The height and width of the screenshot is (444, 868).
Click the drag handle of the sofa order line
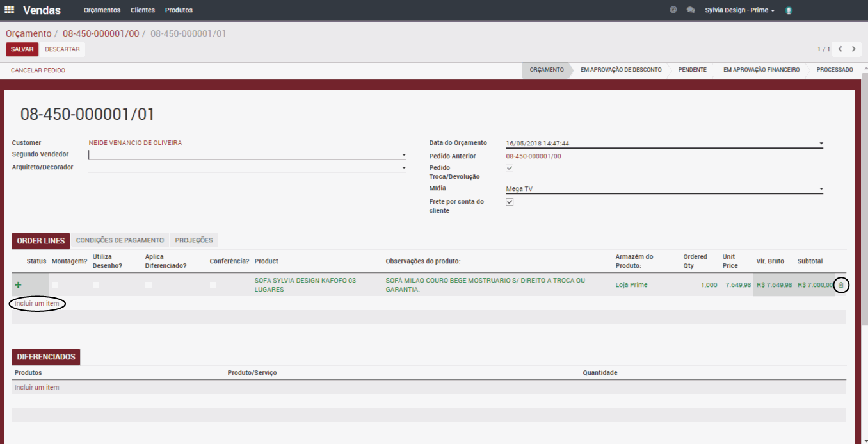[x=18, y=285]
